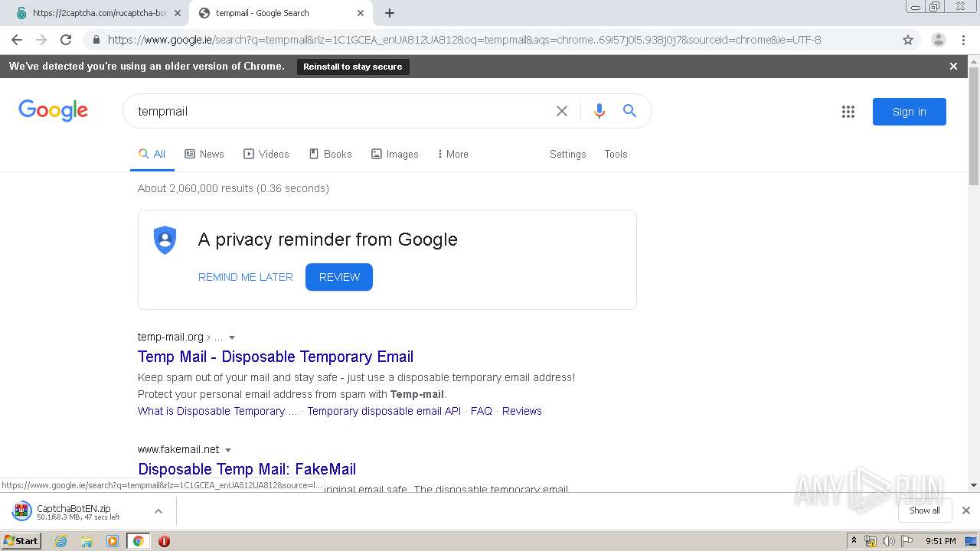Open the Google apps grid icon
This screenshot has width=980, height=551.
[x=848, y=112]
